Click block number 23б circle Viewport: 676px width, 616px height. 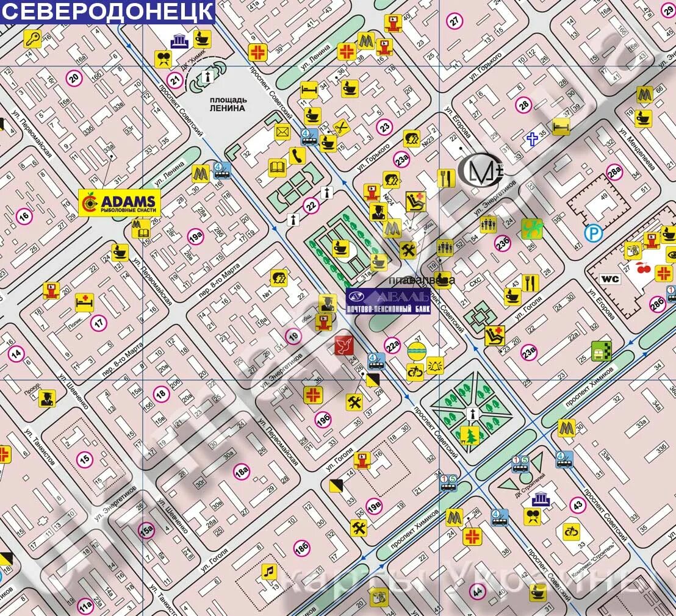pyautogui.click(x=502, y=243)
